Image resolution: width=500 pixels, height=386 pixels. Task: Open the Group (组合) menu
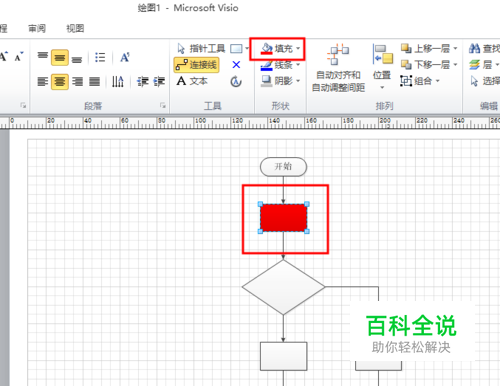pos(420,81)
